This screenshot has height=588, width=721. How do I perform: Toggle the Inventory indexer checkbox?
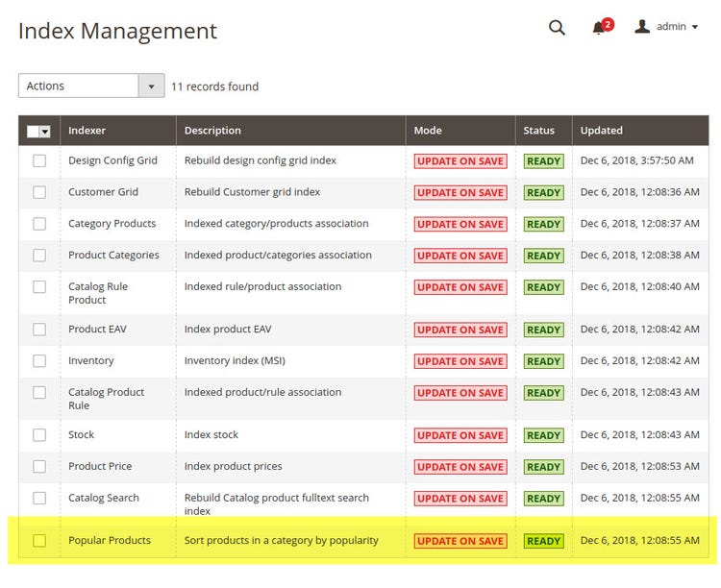tap(39, 361)
